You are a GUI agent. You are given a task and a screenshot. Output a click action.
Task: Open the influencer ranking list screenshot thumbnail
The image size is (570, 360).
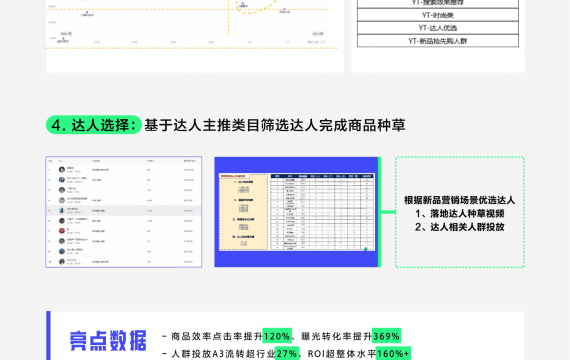(x=124, y=212)
